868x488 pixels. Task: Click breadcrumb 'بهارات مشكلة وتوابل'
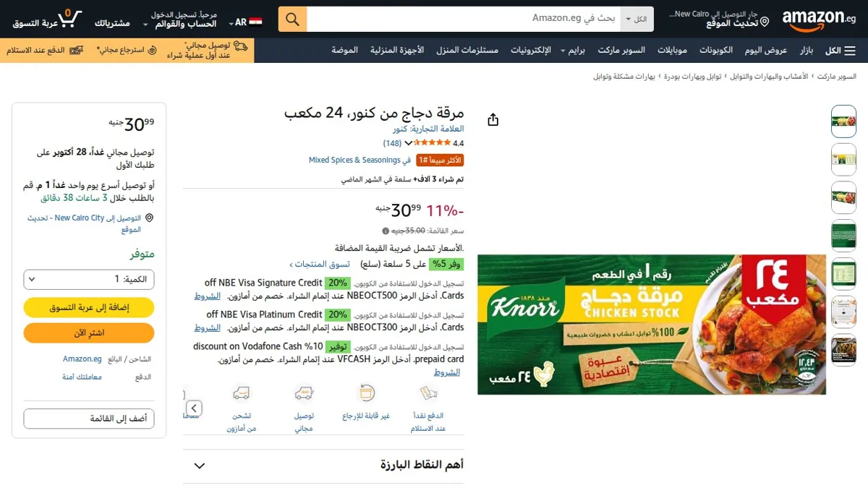pyautogui.click(x=624, y=76)
